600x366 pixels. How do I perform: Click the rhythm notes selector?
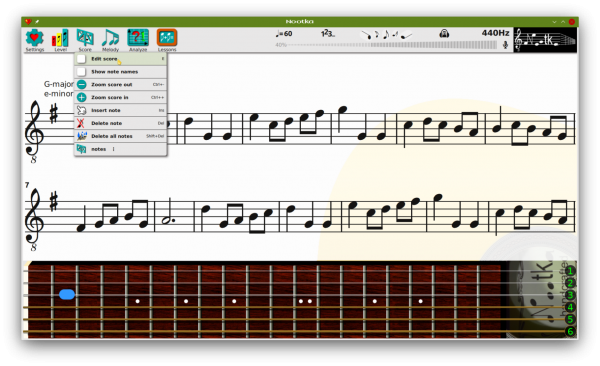(386, 35)
